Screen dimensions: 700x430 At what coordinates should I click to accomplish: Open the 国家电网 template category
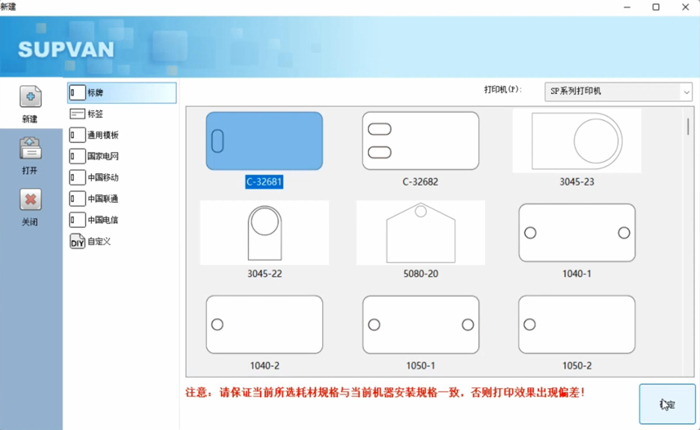click(x=102, y=156)
